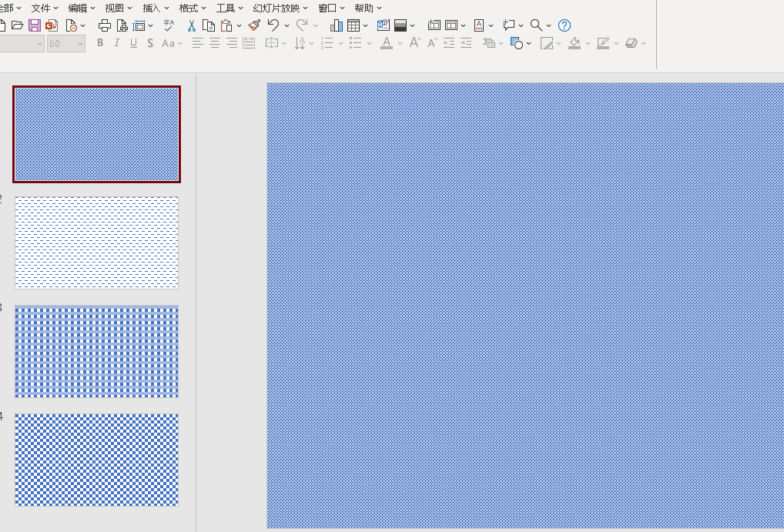Open the 帮助 menu
784x532 pixels.
[x=367, y=8]
